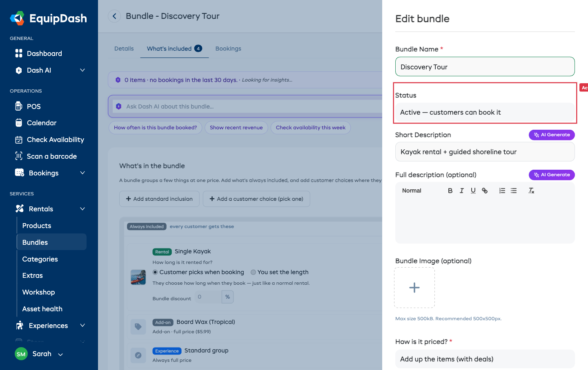Click the POS register icon
The width and height of the screenshot is (588, 370).
point(19,106)
